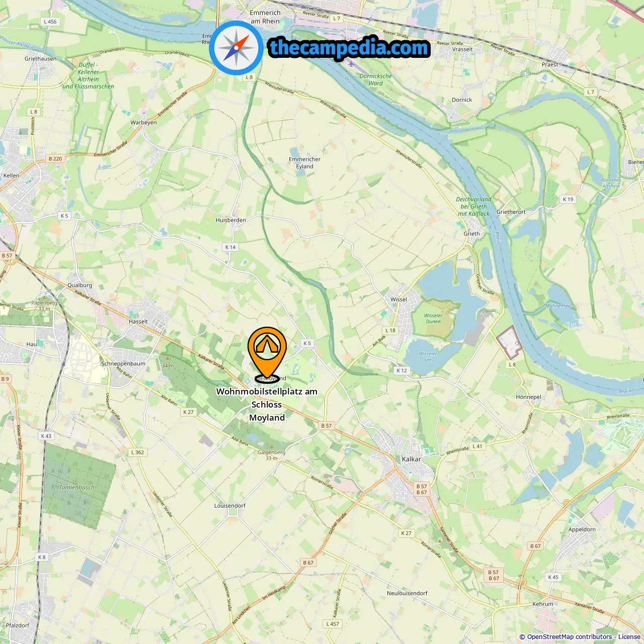The width and height of the screenshot is (644, 644).
Task: Select the Kalkar town label
Action: click(x=412, y=459)
